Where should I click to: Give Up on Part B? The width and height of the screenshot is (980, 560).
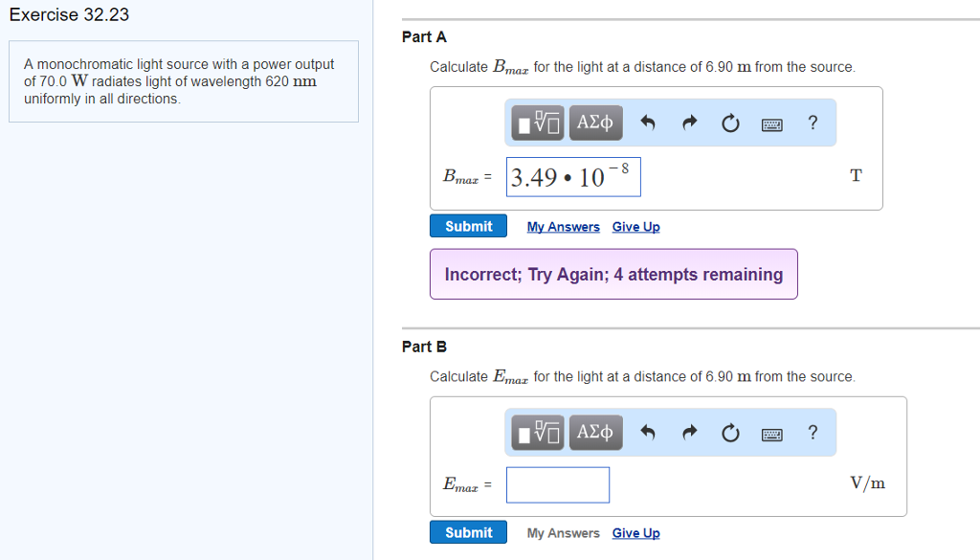point(635,532)
